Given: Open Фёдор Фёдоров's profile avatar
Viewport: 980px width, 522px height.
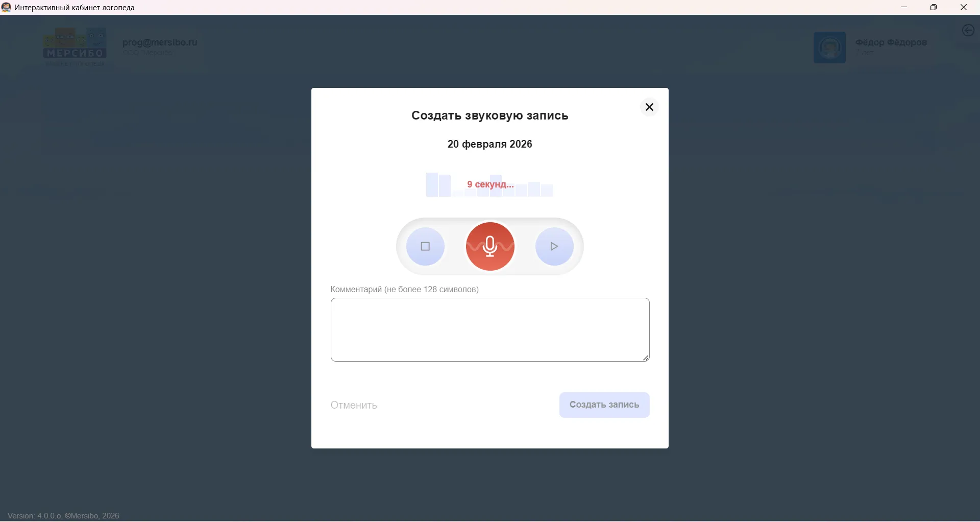Looking at the screenshot, I should pyautogui.click(x=829, y=48).
